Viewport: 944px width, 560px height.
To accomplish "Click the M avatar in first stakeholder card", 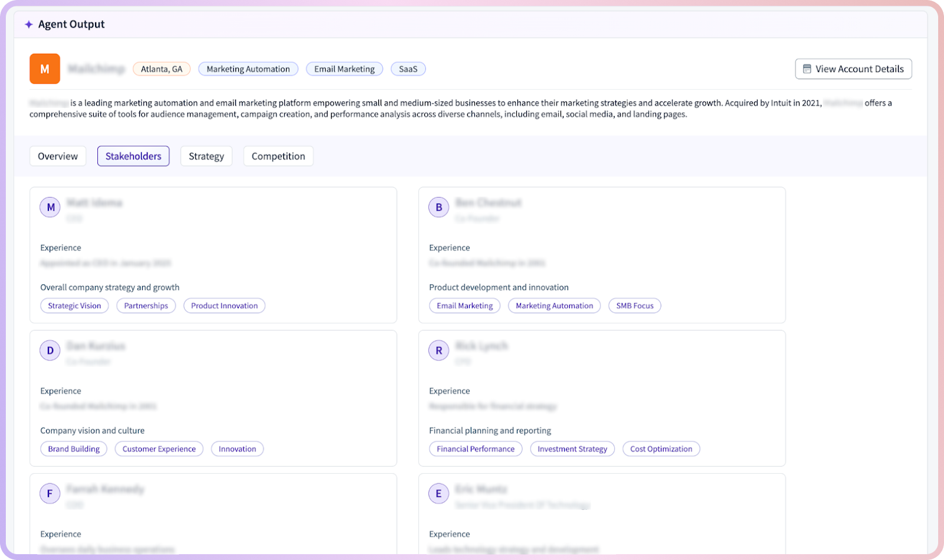I will [50, 207].
